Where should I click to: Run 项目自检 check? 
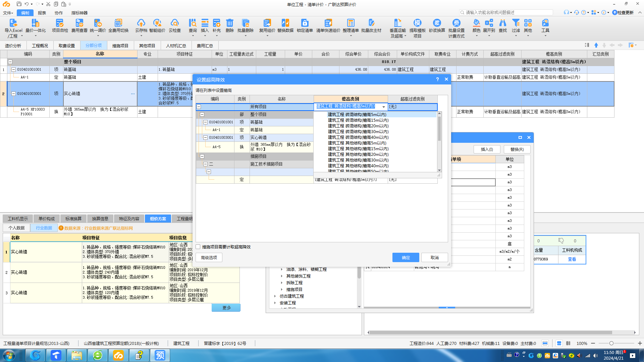[60, 25]
